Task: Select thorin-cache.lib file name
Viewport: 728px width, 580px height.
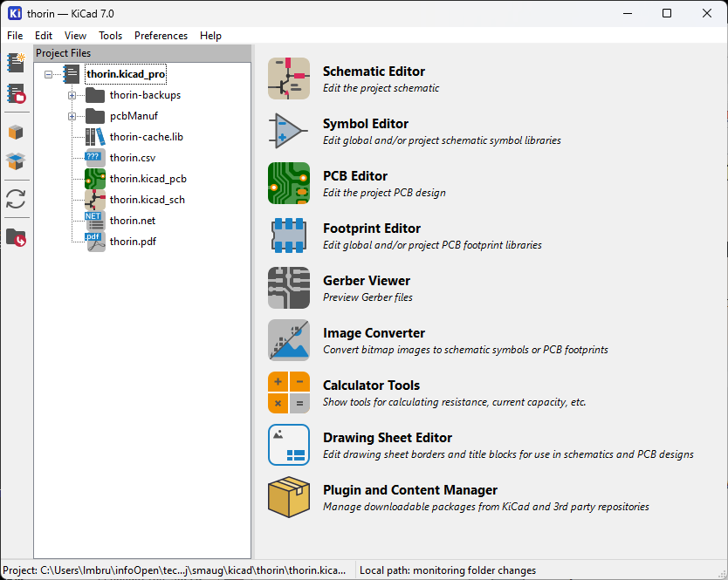Action: coord(147,137)
